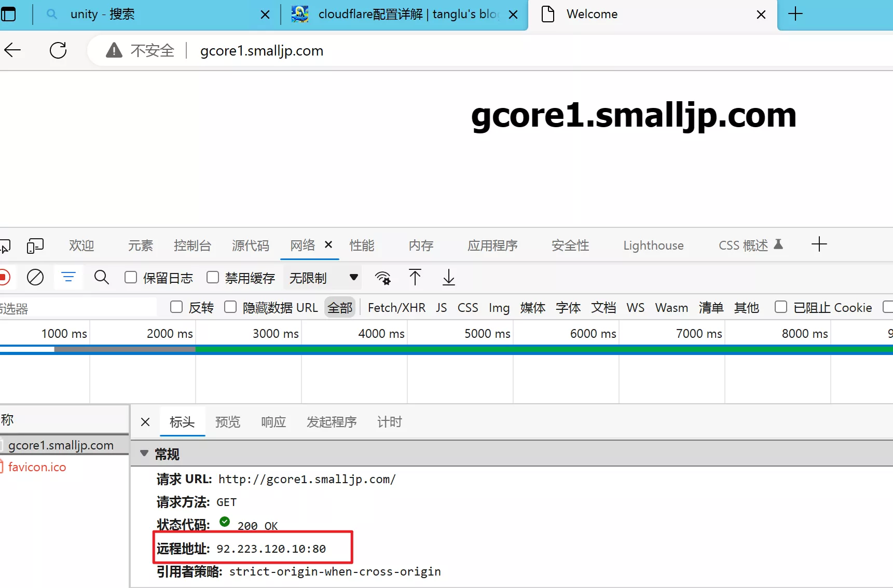The width and height of the screenshot is (893, 588).
Task: Switch to the 计时 request tab
Action: (x=389, y=422)
